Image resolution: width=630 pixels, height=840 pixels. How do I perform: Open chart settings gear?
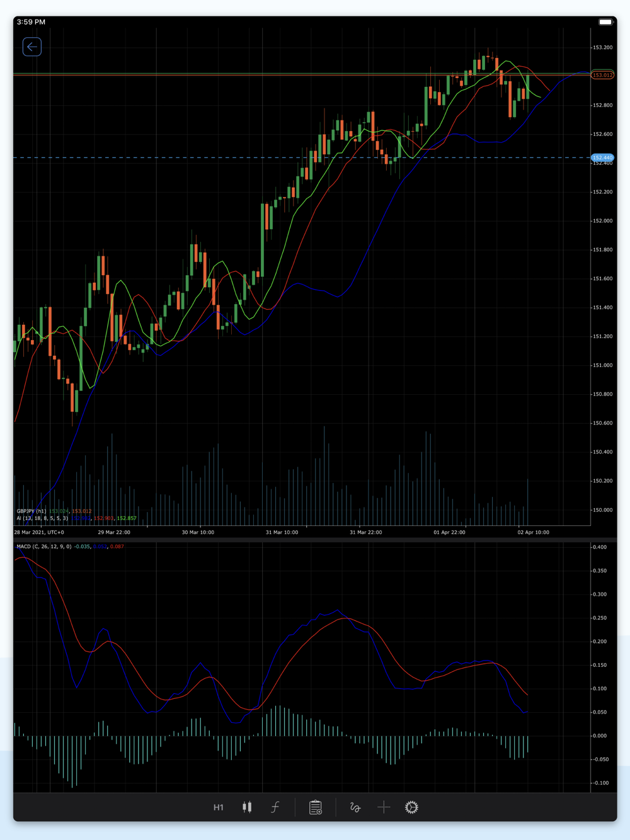(x=411, y=807)
